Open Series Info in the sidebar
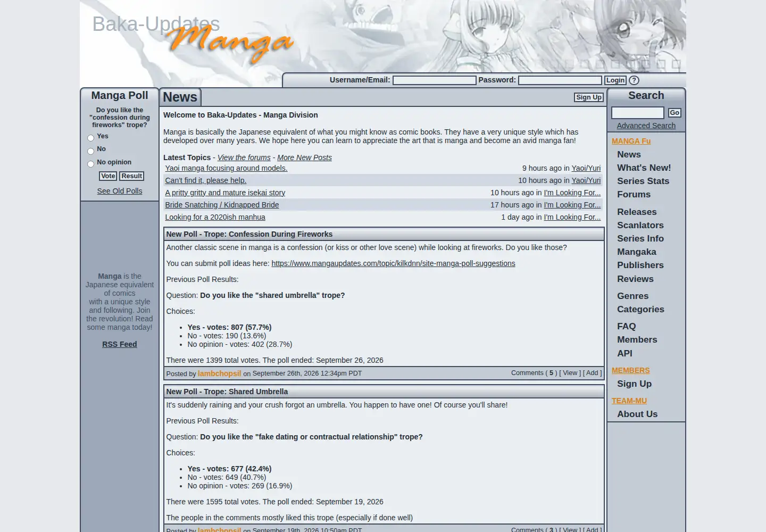 640,238
